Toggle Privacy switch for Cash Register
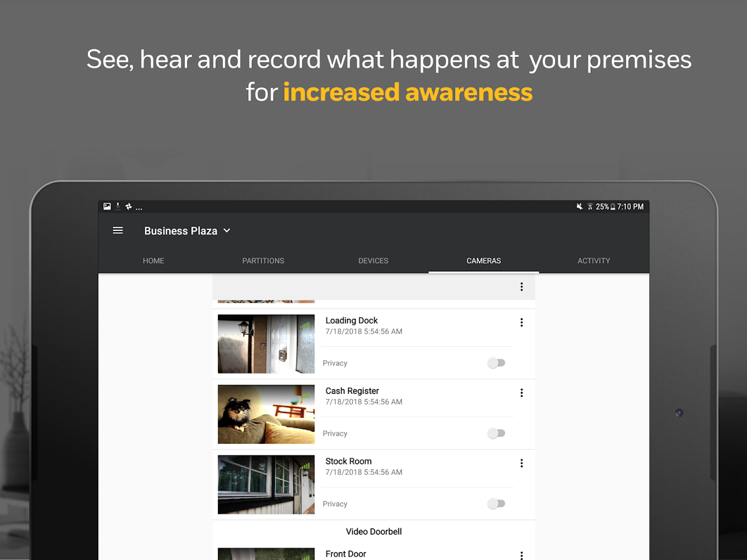This screenshot has height=560, width=747. pyautogui.click(x=496, y=433)
